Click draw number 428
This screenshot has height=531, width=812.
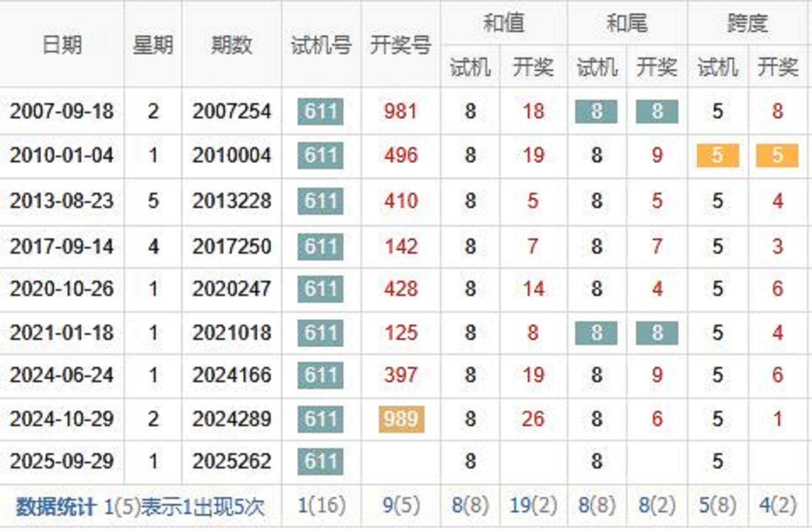coord(400,289)
